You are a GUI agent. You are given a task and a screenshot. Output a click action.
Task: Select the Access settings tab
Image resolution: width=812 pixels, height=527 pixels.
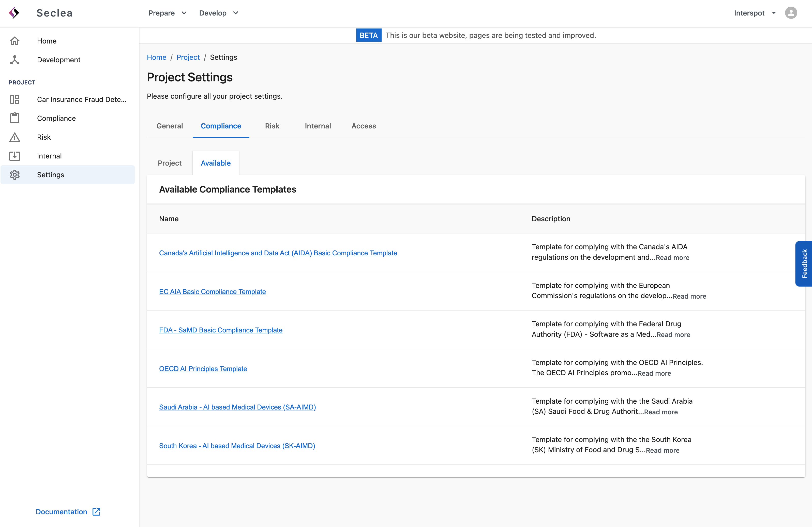(363, 126)
